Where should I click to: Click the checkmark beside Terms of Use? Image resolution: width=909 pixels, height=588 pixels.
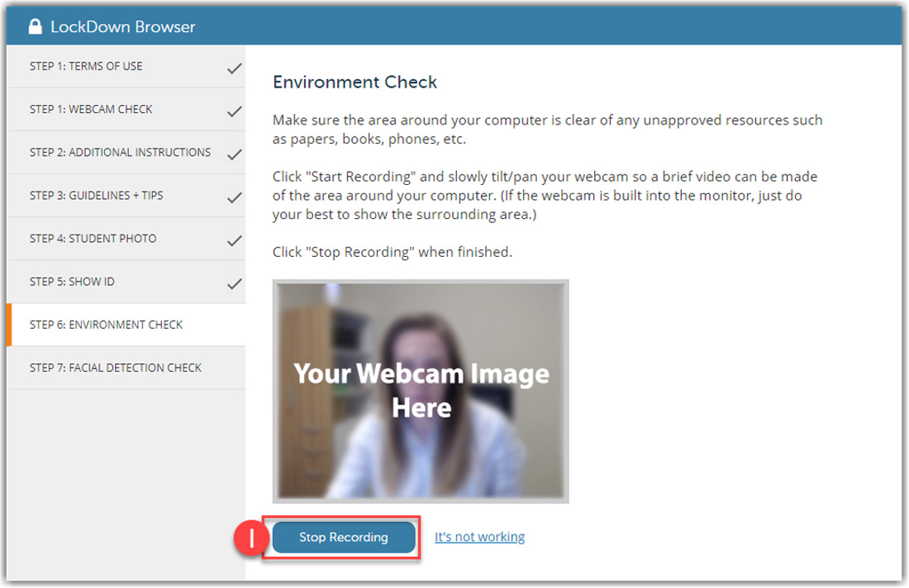click(x=235, y=69)
